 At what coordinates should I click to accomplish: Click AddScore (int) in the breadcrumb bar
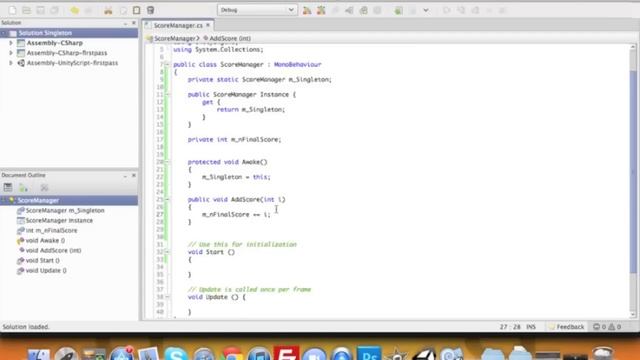(x=230, y=38)
